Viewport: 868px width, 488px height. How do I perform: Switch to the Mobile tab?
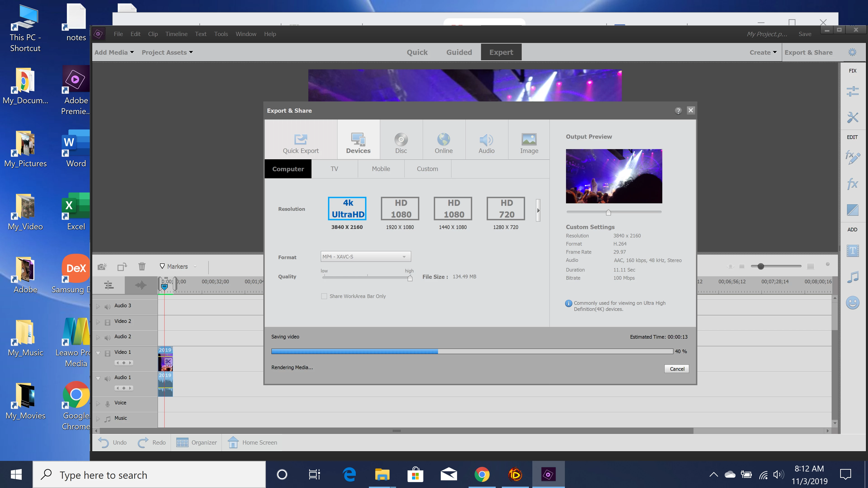point(381,169)
